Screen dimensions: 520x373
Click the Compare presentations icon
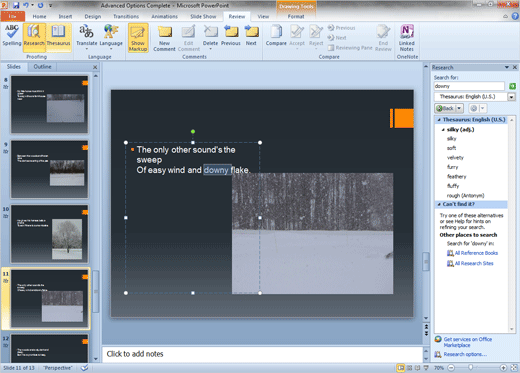click(x=276, y=35)
